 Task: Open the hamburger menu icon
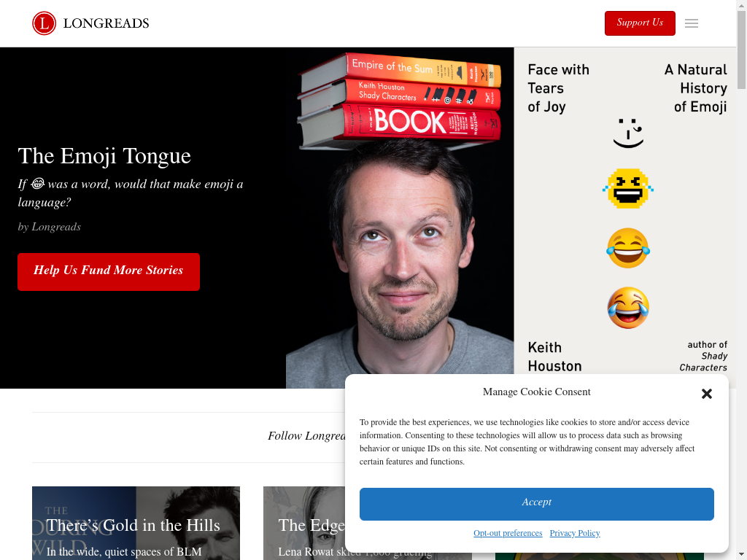point(692,23)
